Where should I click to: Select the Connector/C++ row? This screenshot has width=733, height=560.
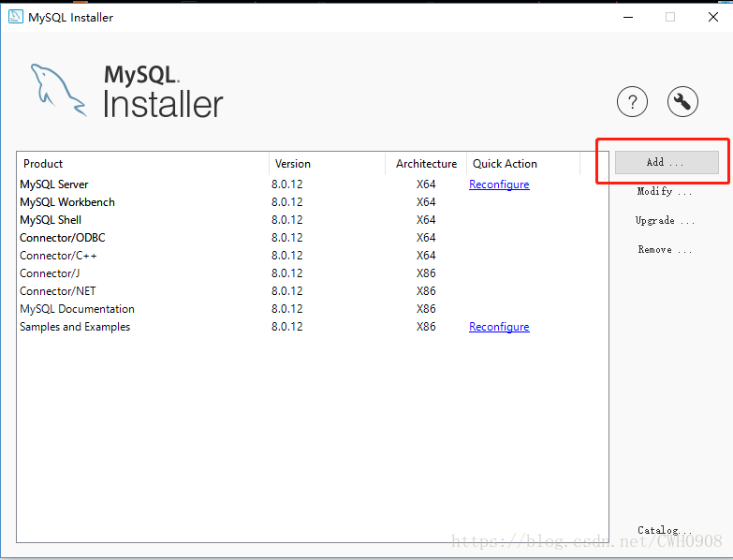(x=313, y=256)
